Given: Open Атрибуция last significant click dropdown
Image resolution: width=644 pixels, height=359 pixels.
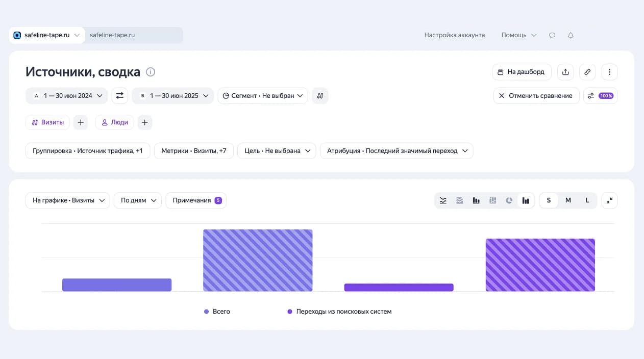Looking at the screenshot, I should [397, 151].
